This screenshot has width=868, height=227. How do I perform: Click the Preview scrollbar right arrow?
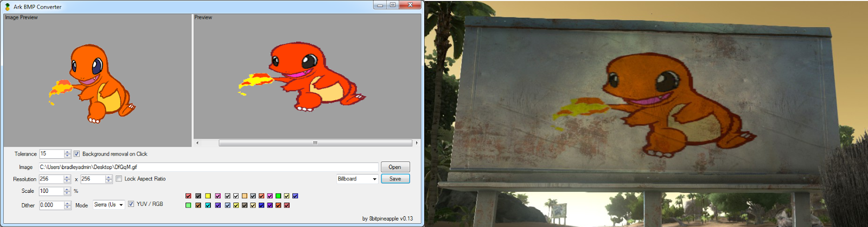pos(417,143)
